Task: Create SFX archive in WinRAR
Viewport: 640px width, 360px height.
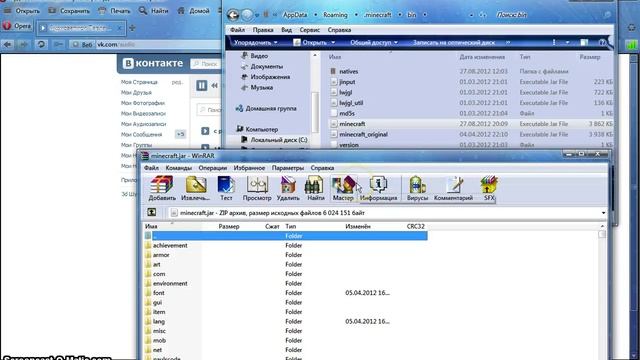Action: click(489, 188)
